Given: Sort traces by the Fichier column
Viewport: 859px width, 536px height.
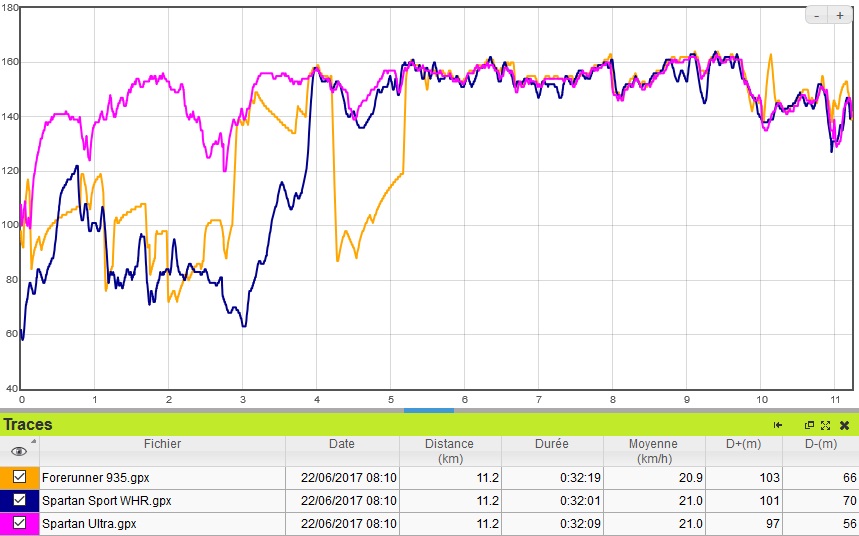Looking at the screenshot, I should (162, 444).
